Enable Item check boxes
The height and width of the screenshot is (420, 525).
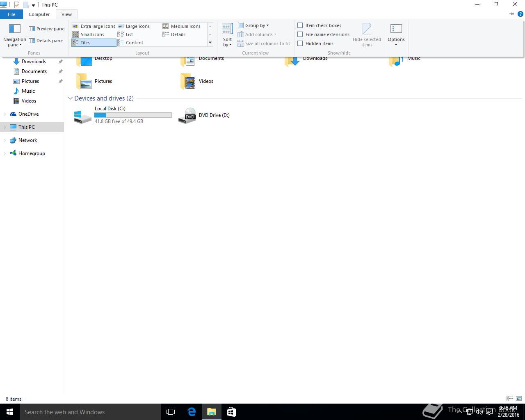[320, 25]
